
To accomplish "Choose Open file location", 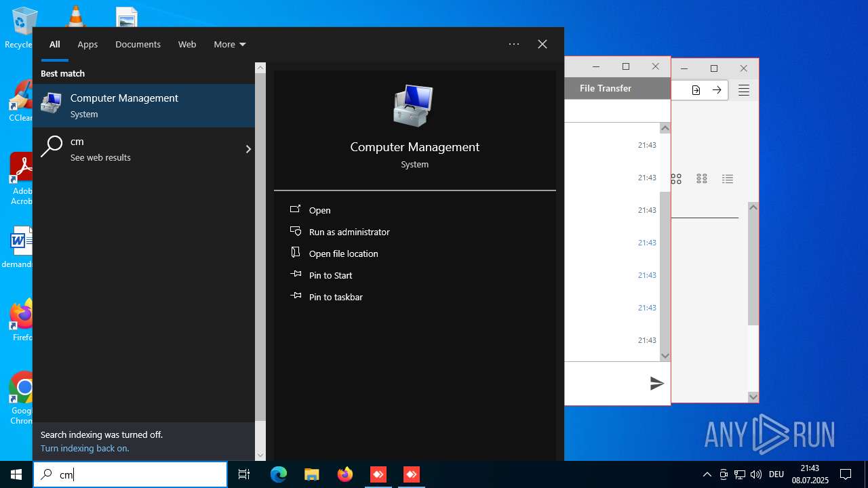I will 344,253.
